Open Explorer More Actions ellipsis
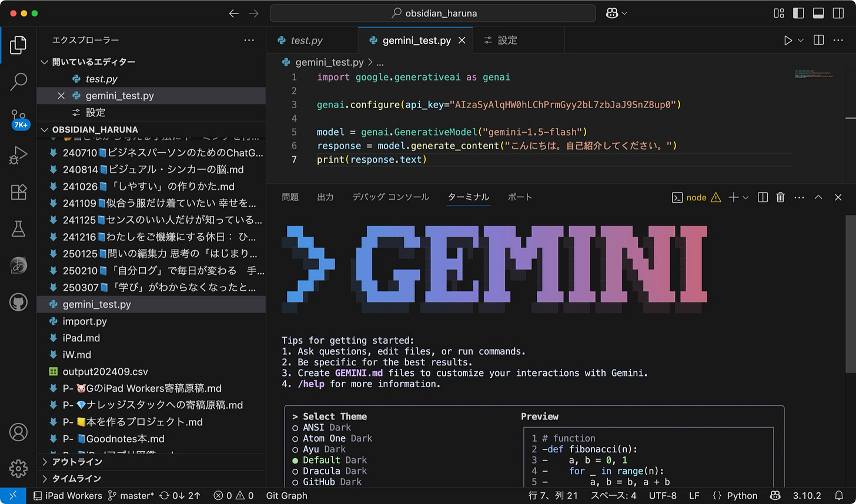856x504 pixels. [249, 40]
